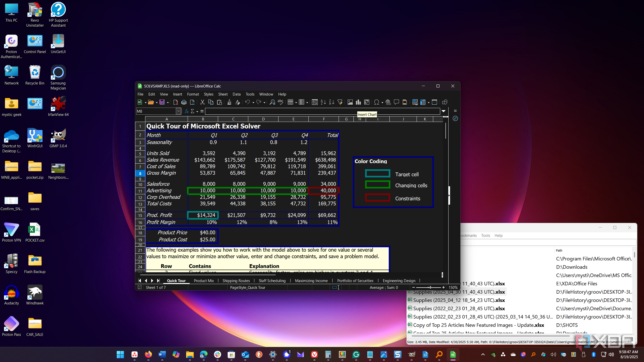644x362 pixels.
Task: Open the Redo history dropdown arrow
Action: (x=264, y=103)
